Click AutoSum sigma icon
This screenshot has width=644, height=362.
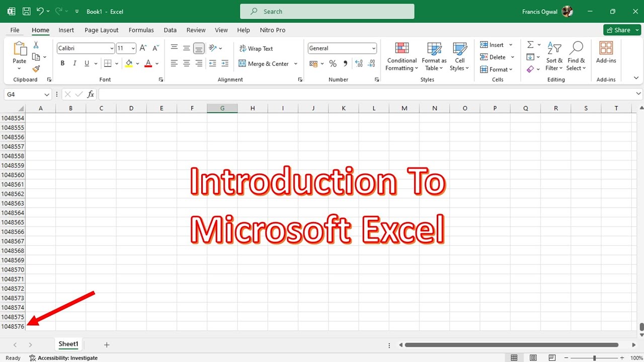click(530, 45)
